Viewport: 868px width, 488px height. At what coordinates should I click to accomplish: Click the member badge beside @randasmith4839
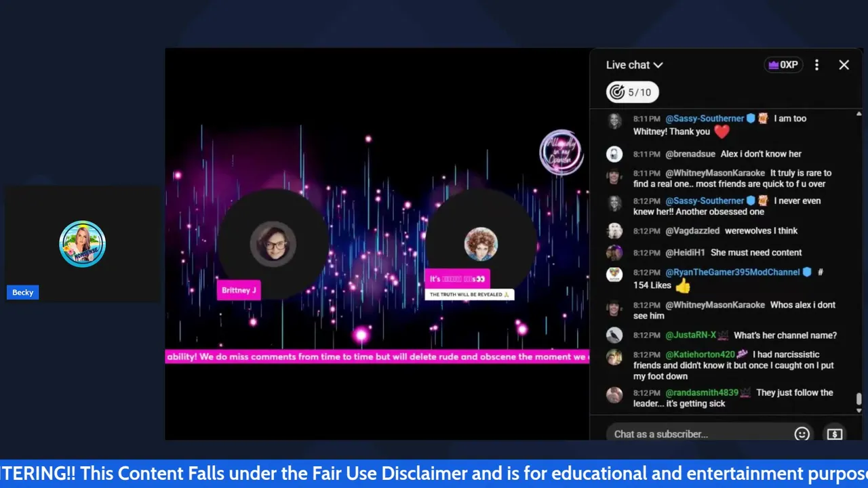pyautogui.click(x=745, y=393)
